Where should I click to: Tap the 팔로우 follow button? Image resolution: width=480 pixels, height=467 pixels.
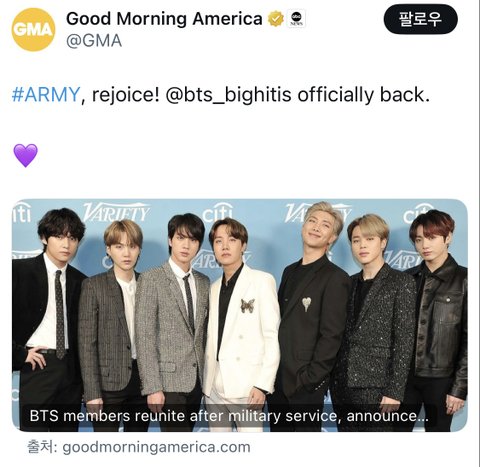[x=421, y=19]
